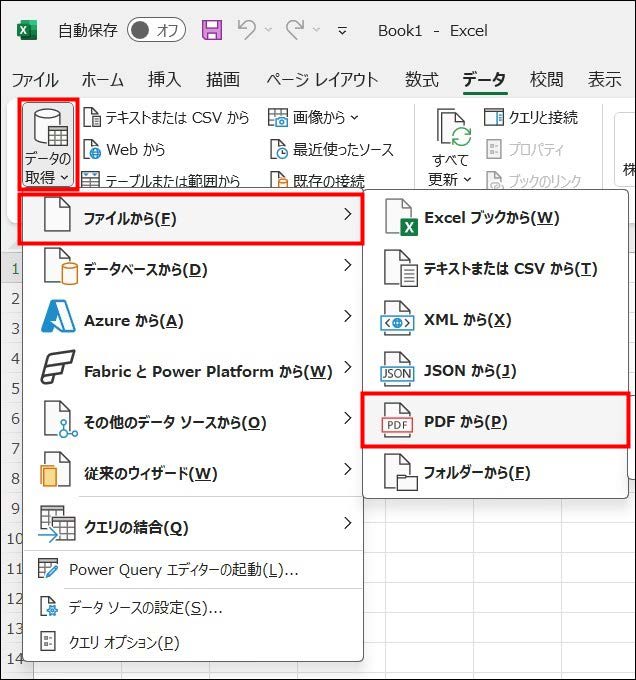This screenshot has width=636, height=680.
Task: Click the save floppy disk icon
Action: click(212, 30)
